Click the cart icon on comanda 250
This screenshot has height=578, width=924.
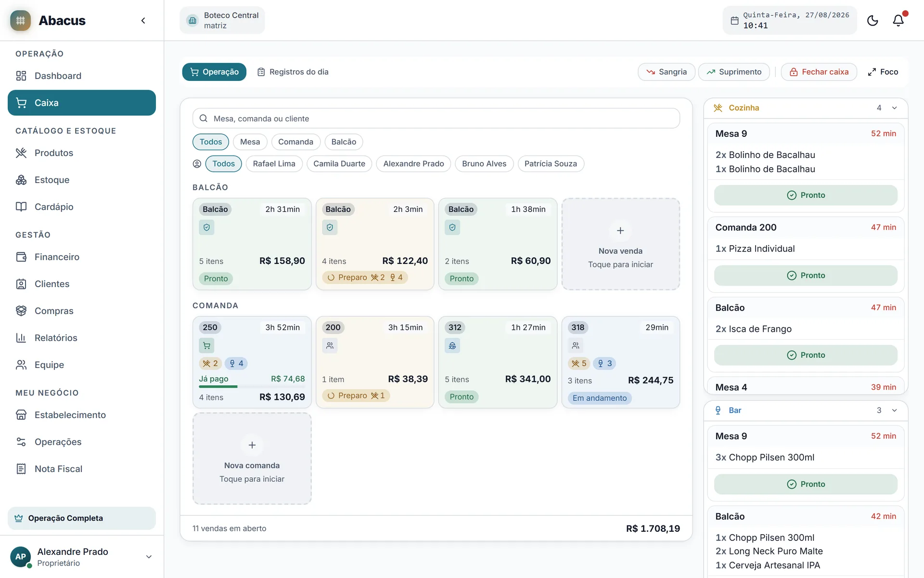(x=206, y=345)
